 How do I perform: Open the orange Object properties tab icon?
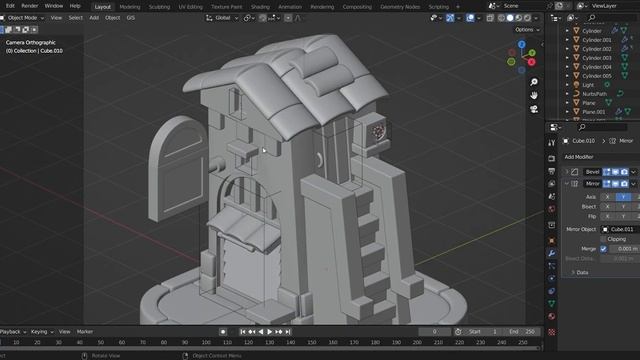tap(551, 240)
